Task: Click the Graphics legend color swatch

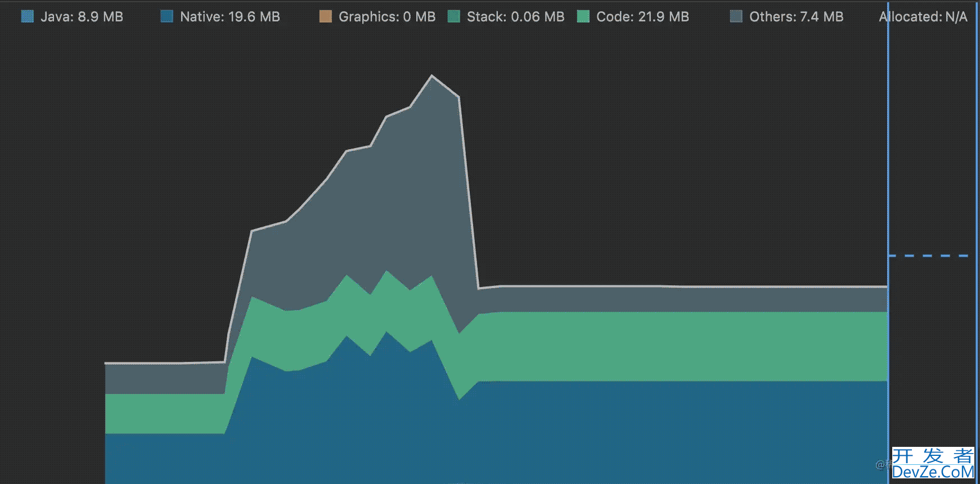Action: tap(325, 17)
